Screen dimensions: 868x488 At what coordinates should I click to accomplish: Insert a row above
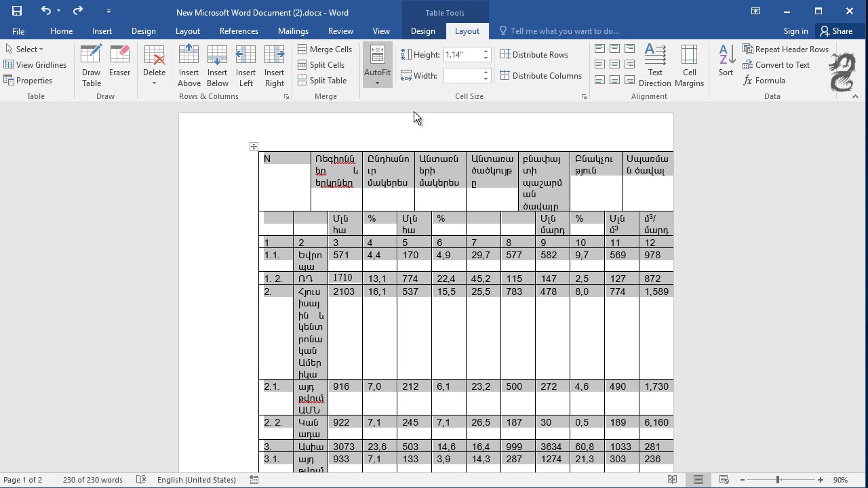[189, 66]
